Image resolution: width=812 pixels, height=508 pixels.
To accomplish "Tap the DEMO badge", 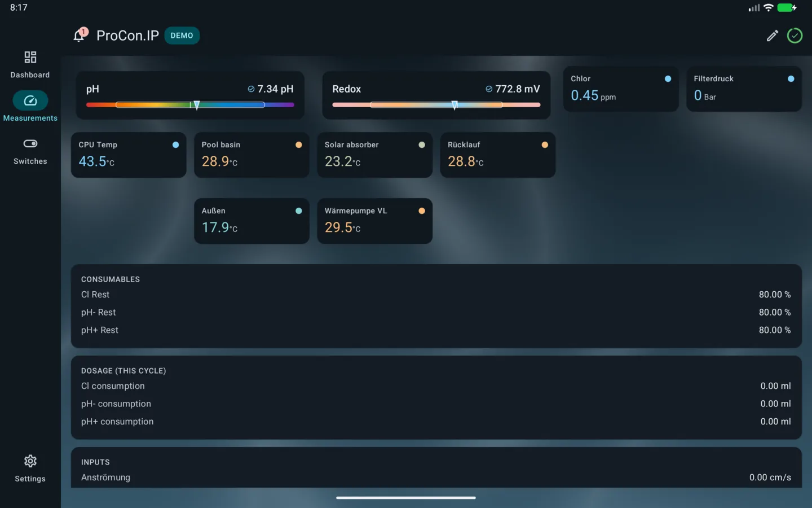I will [182, 36].
